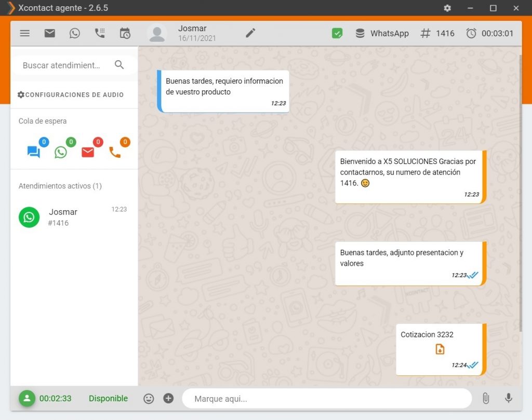Image resolution: width=532 pixels, height=420 pixels.
Task: Click the Xcontact logo in title bar
Action: tap(11, 8)
